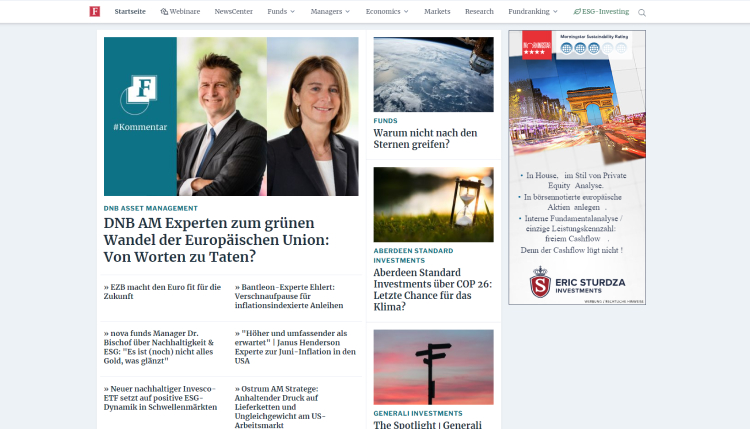Click the Eric Sturdza Investments ad banner

[577, 167]
